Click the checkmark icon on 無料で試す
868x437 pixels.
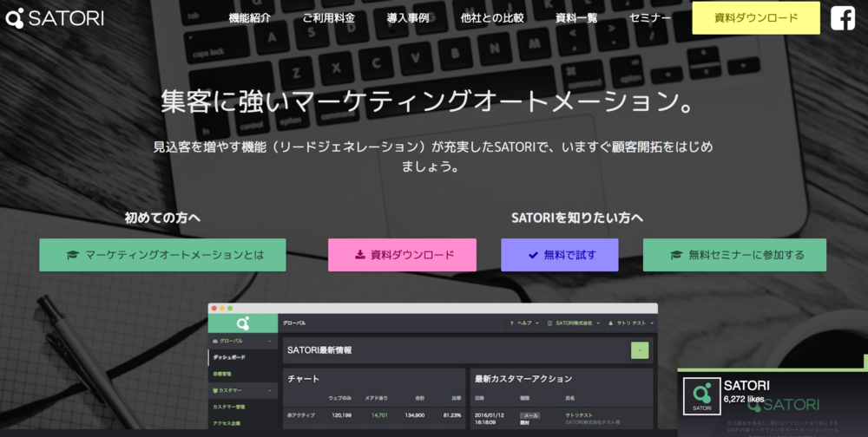tap(533, 255)
